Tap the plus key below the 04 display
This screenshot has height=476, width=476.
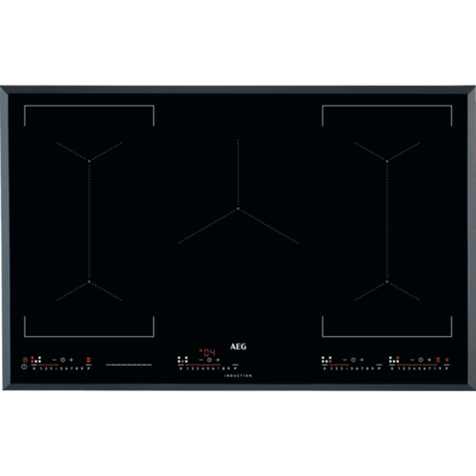pos(218,360)
